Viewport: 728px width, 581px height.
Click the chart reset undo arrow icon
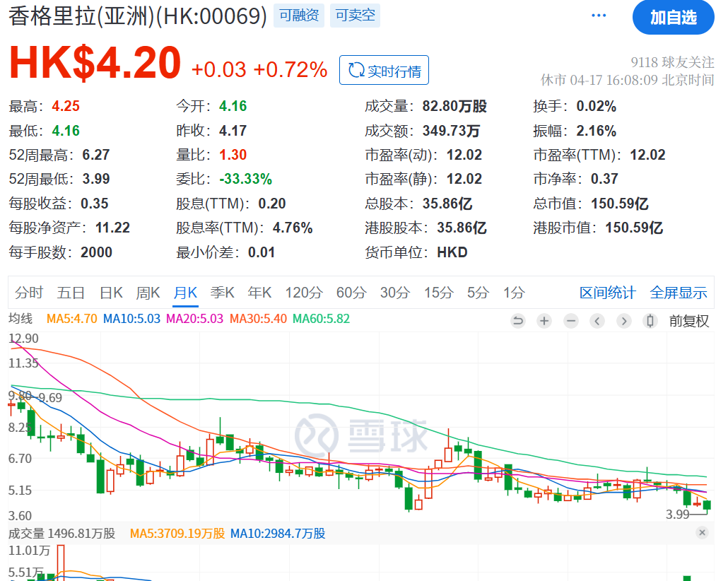click(x=517, y=320)
